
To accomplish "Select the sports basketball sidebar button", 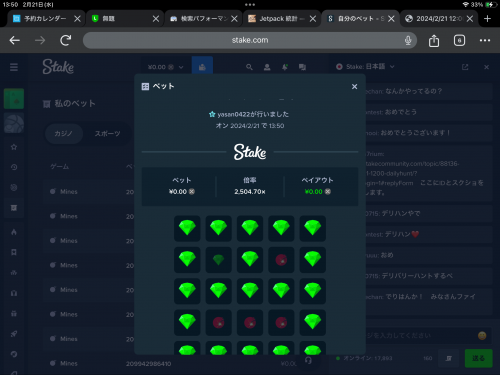I will pos(14,123).
